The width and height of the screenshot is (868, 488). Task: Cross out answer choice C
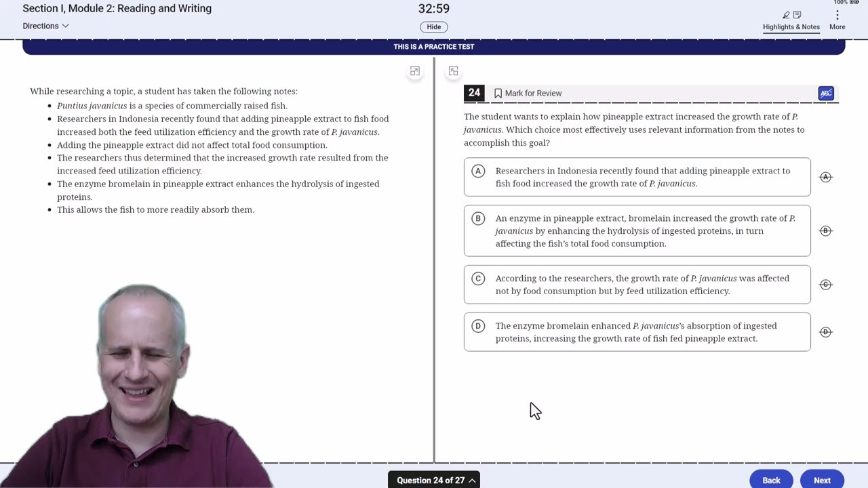pos(825,285)
